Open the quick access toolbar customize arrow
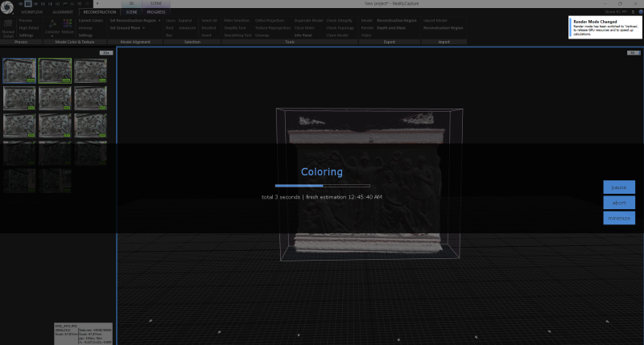Viewport: 644px width, 345px height. point(97,4)
